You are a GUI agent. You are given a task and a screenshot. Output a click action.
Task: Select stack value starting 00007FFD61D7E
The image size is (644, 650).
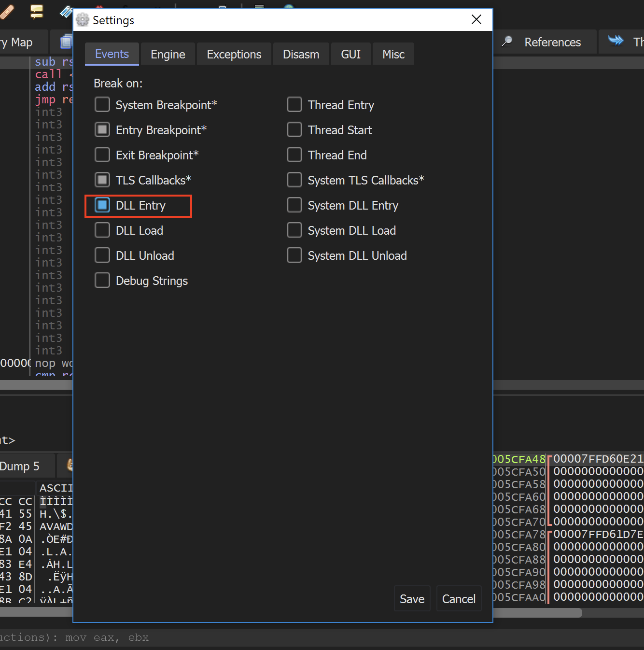tap(599, 534)
